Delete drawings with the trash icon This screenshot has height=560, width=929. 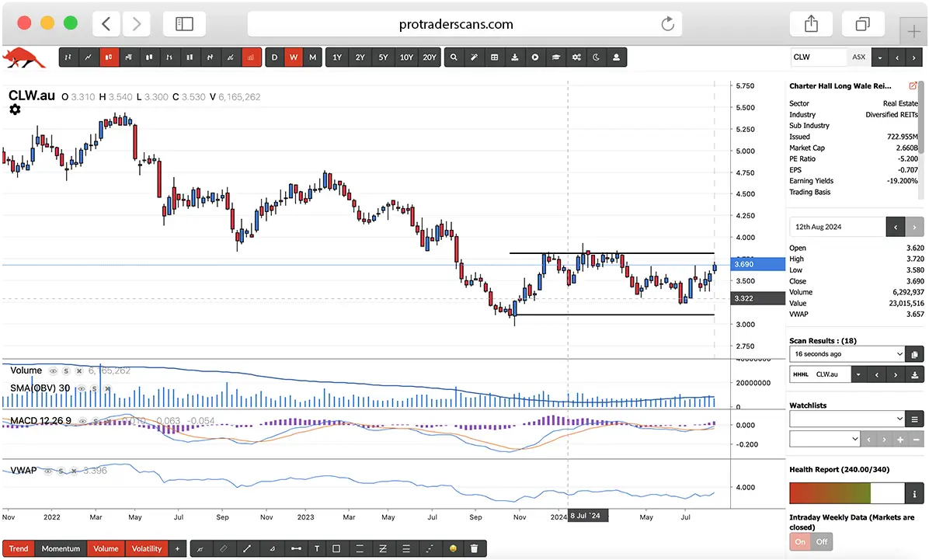tap(474, 549)
